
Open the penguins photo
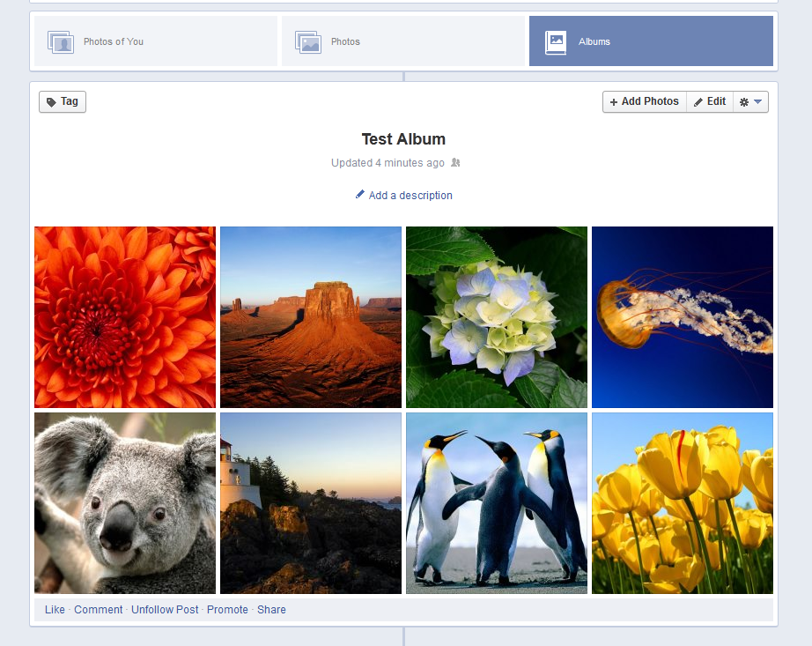497,503
